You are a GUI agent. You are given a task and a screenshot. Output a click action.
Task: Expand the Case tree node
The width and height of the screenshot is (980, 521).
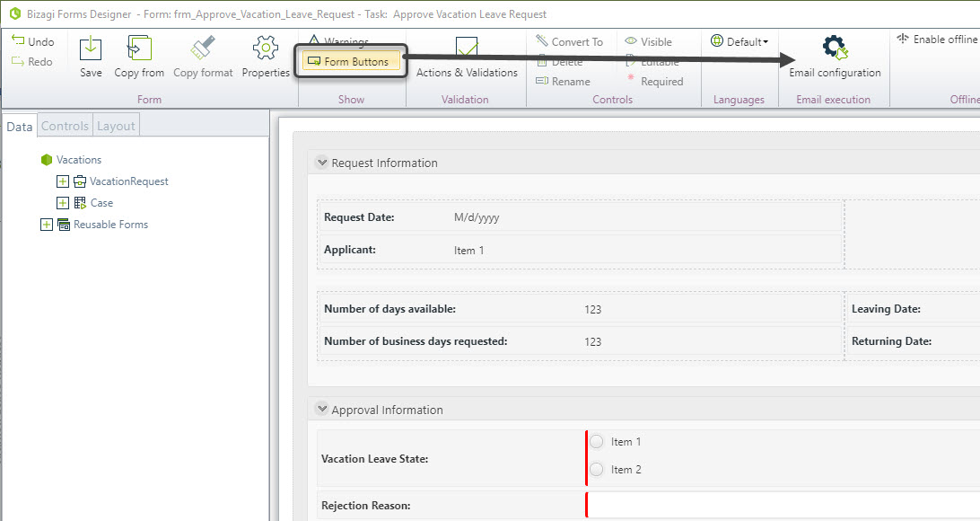(x=63, y=203)
